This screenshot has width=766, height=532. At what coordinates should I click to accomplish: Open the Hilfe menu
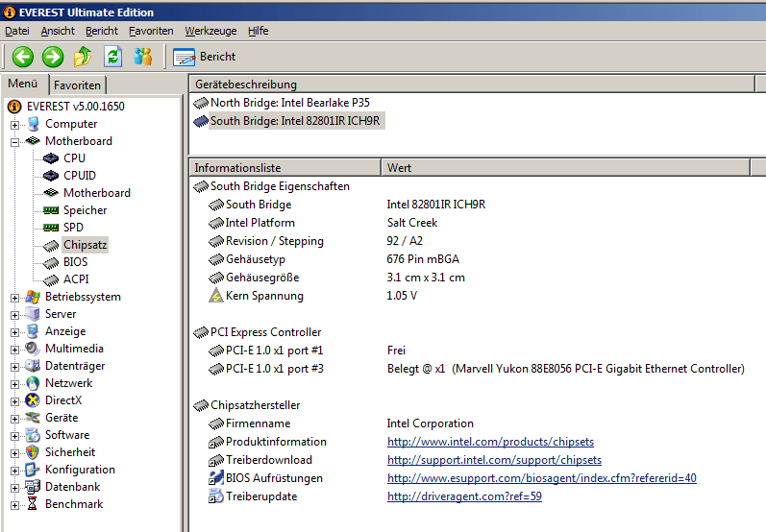[258, 31]
